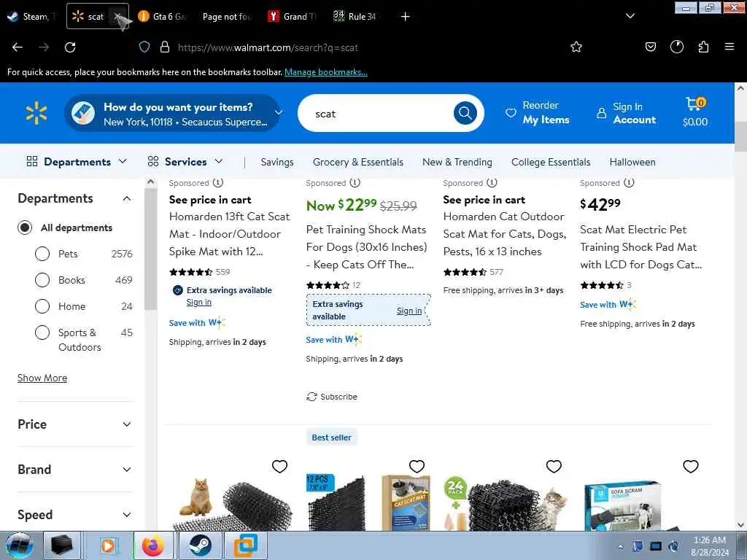Collapse the Departments filter section
The image size is (747, 560).
tap(127, 198)
